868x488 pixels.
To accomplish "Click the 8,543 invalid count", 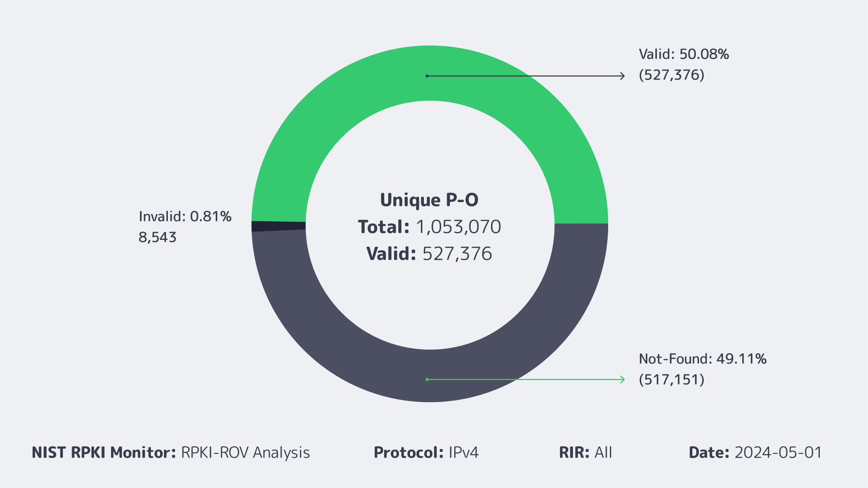I will [x=157, y=237].
